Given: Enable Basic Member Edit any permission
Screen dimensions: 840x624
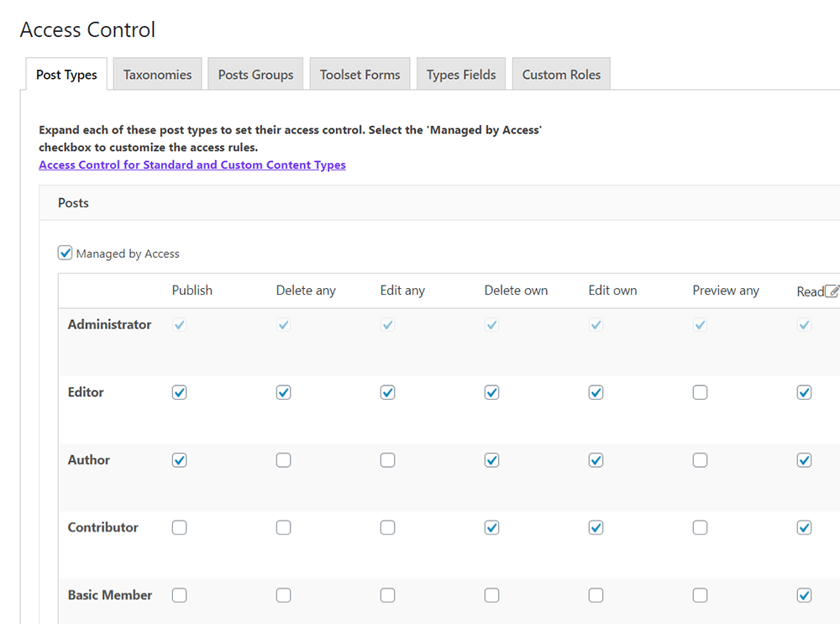Looking at the screenshot, I should (388, 595).
